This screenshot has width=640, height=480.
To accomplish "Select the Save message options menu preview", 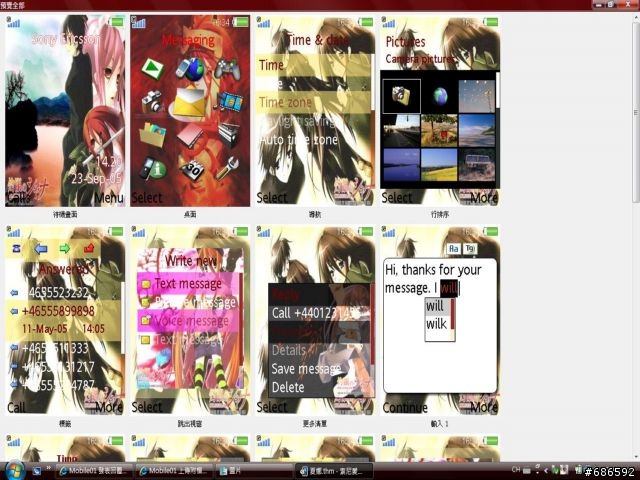I will coord(315,320).
